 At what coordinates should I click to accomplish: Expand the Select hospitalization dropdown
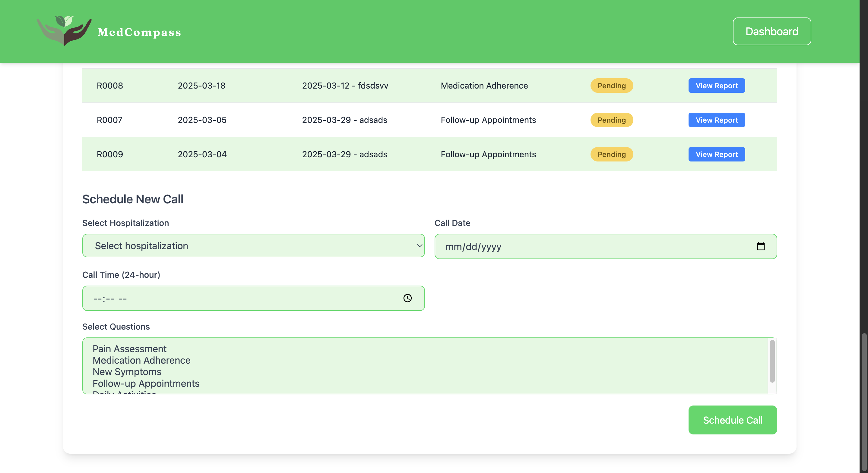coord(253,246)
